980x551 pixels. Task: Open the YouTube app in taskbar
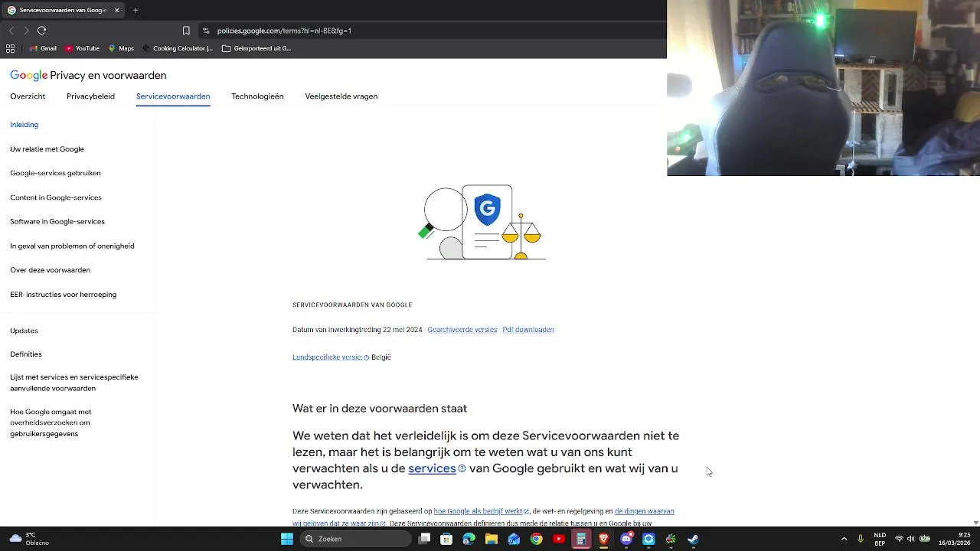pyautogui.click(x=559, y=539)
